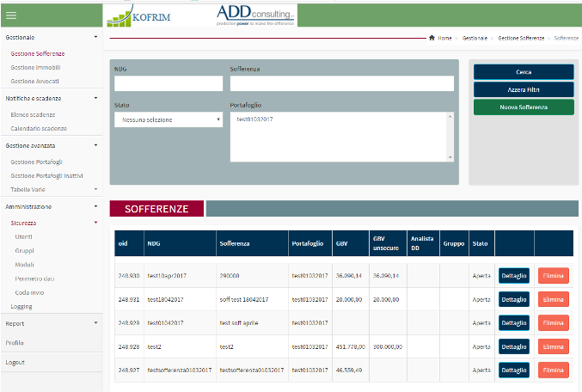Delete the testsofferenza01032017 row with Elimina

tap(553, 369)
